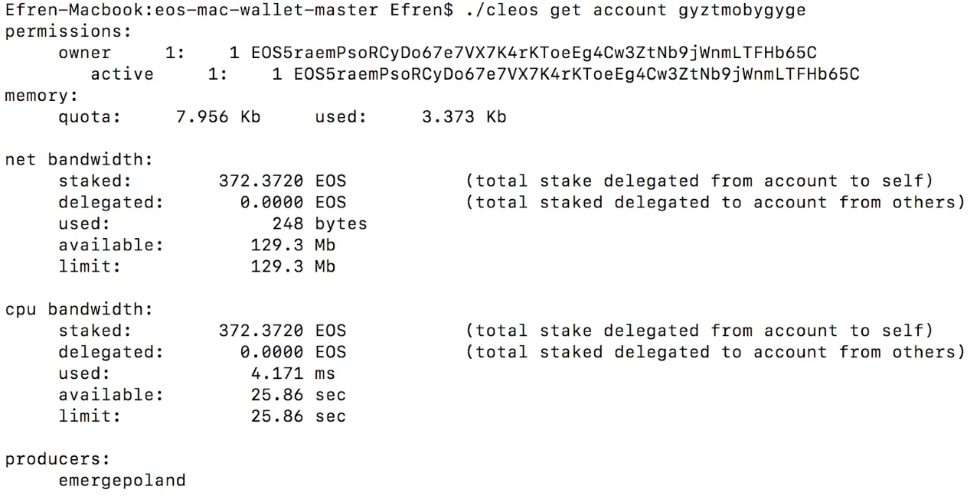Click the cpu bandwidth heading
Screen dimensions: 980x499
(79, 310)
